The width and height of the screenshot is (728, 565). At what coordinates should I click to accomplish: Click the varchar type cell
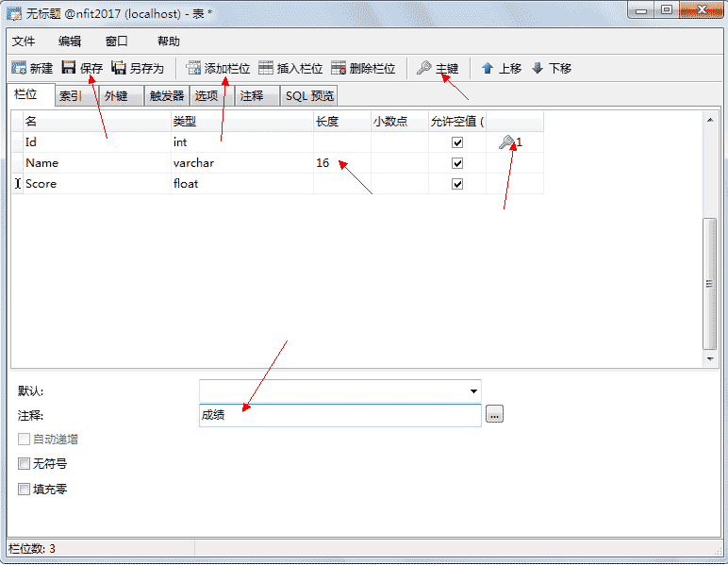point(242,163)
